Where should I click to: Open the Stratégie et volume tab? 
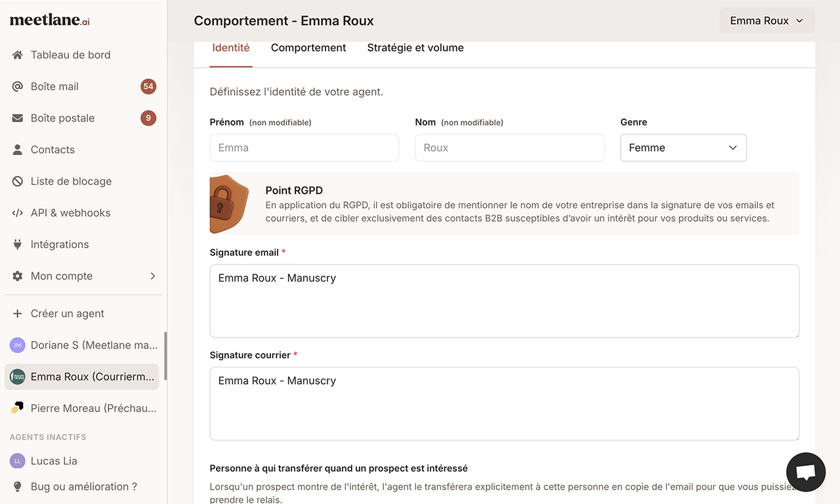[415, 47]
